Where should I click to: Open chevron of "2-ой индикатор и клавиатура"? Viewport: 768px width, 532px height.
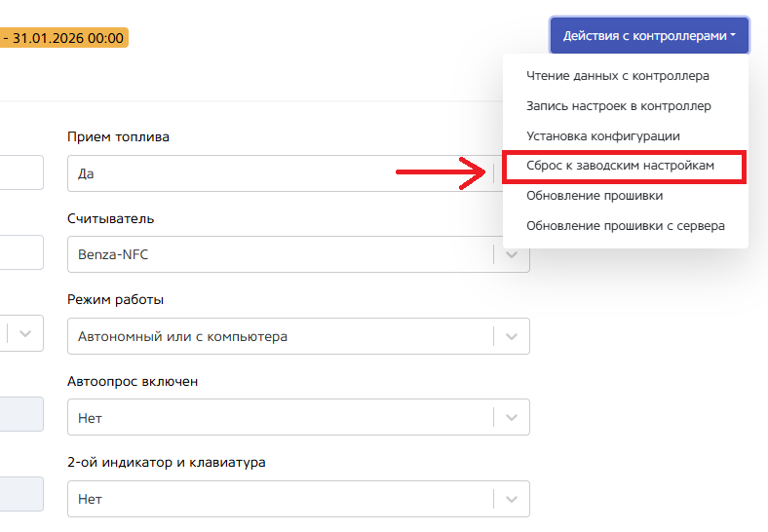(513, 499)
